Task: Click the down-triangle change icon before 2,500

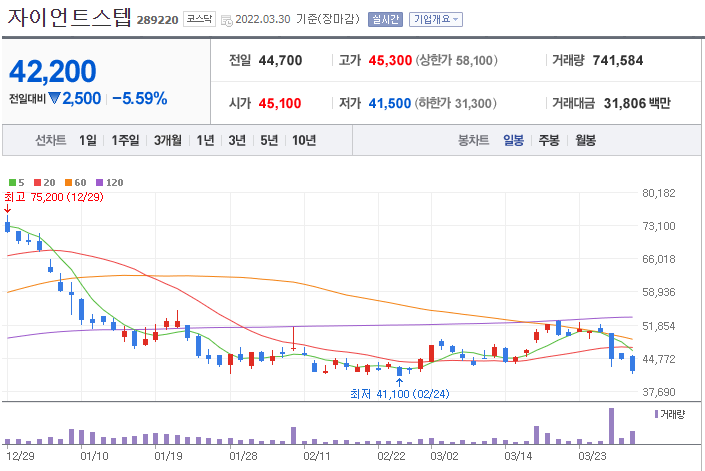Action: [x=54, y=98]
